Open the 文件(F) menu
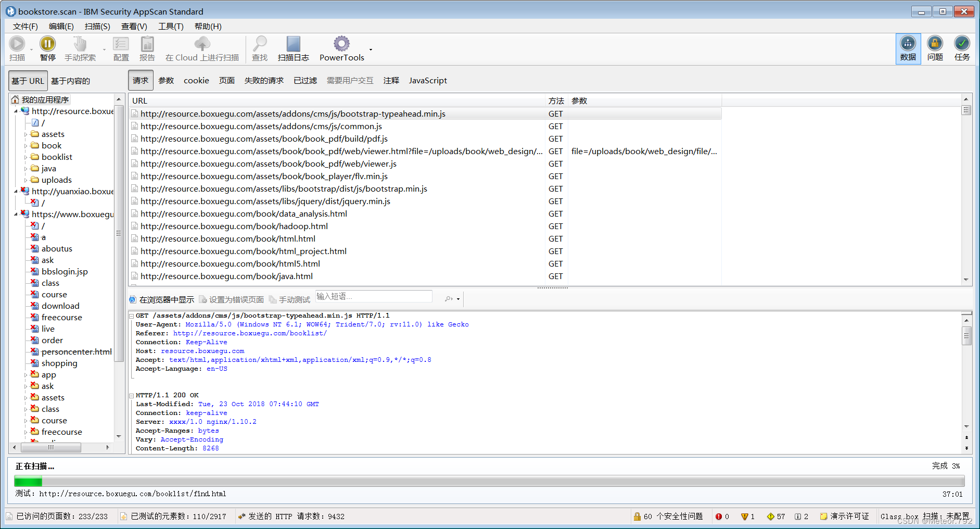980x529 pixels. [x=25, y=27]
